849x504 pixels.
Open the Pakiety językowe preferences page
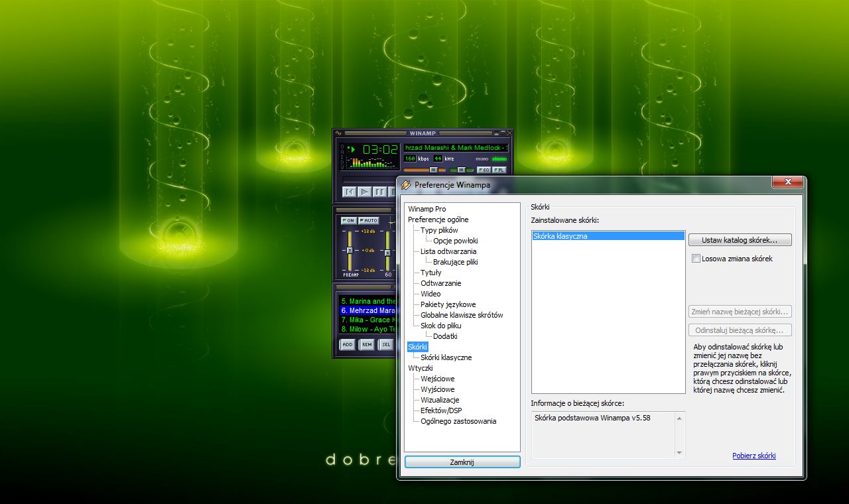click(x=448, y=304)
